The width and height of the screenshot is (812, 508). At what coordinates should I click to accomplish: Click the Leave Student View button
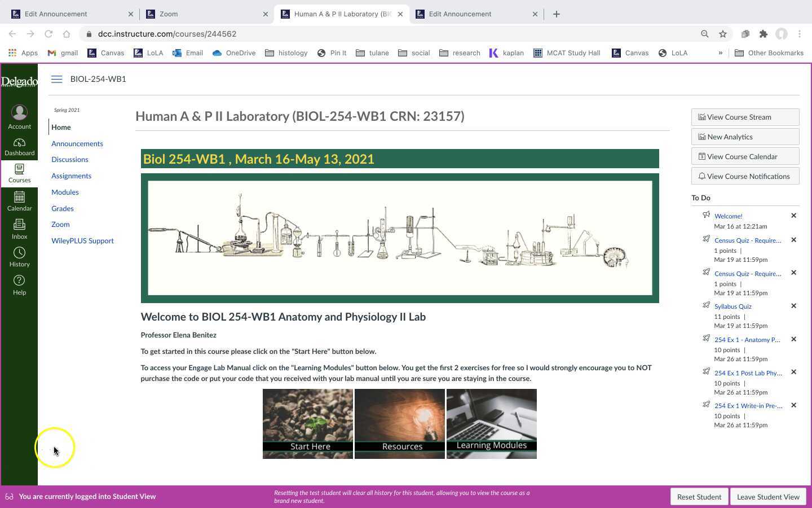point(768,497)
